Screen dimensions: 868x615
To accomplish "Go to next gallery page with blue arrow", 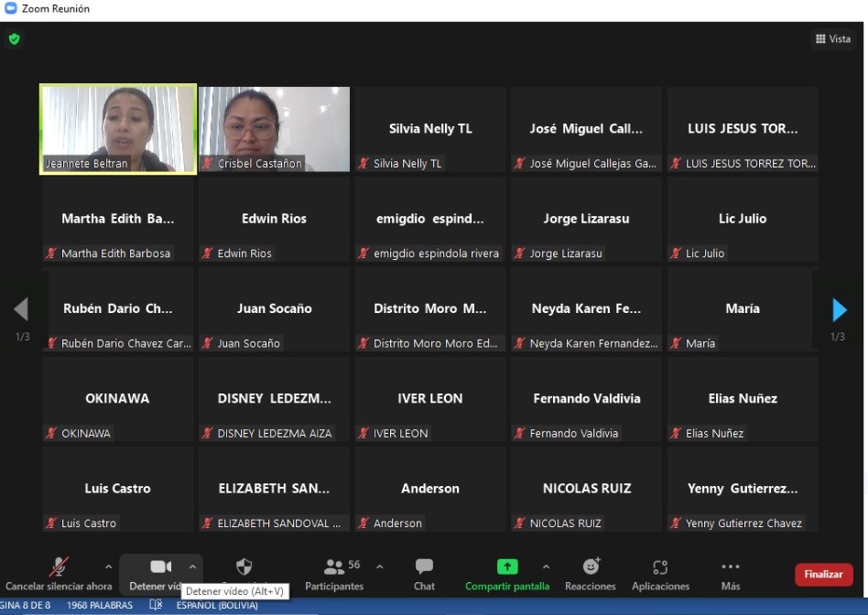I will (x=839, y=310).
